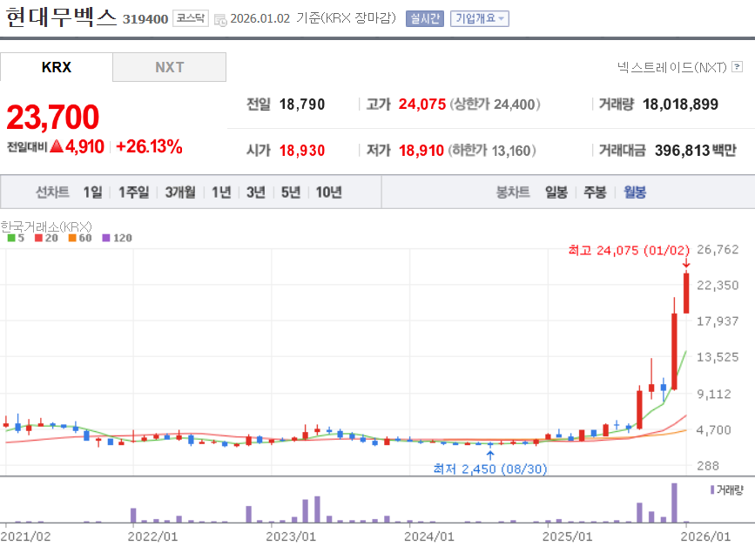This screenshot has width=755, height=560.
Task: Click the current price 23,700
Action: click(x=52, y=117)
